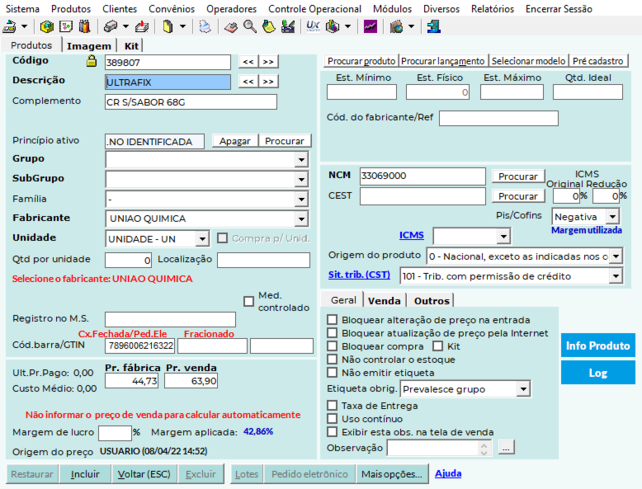Viewport: 642px width, 489px height.
Task: Click the yellow padlock beside Código
Action: [x=91, y=61]
